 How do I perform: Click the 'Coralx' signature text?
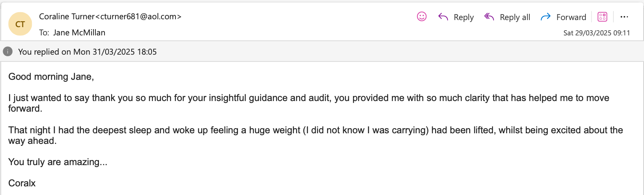(22, 183)
